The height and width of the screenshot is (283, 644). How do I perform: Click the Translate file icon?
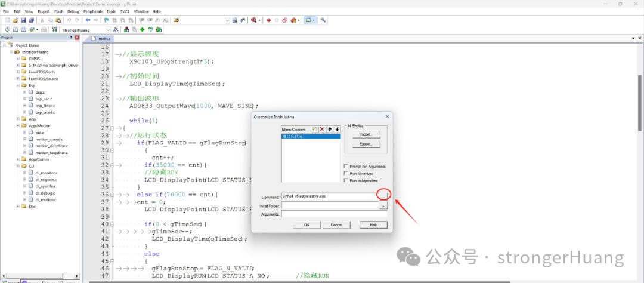point(7,30)
